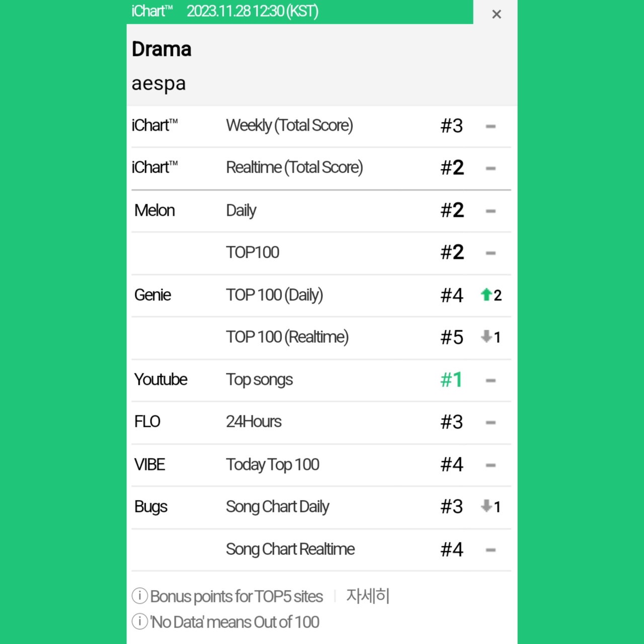The image size is (644, 644).
Task: Select iChart Realtime (Total Score) row
Action: pyautogui.click(x=321, y=168)
